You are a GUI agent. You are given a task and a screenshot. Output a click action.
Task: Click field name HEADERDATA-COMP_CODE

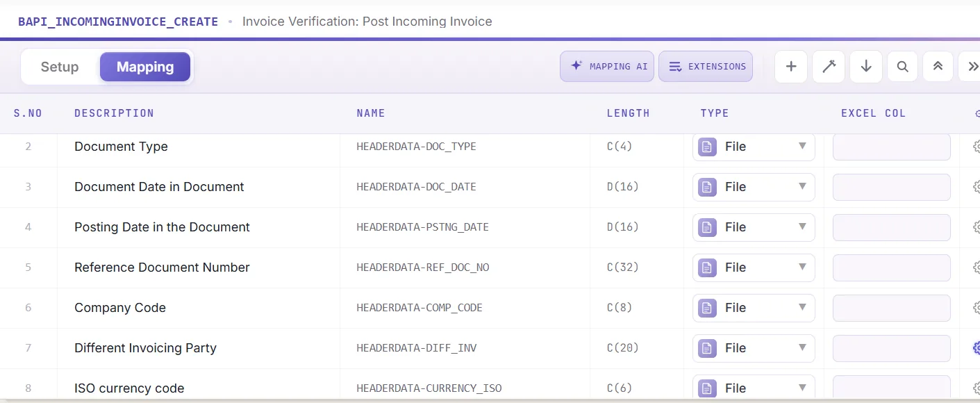[420, 308]
